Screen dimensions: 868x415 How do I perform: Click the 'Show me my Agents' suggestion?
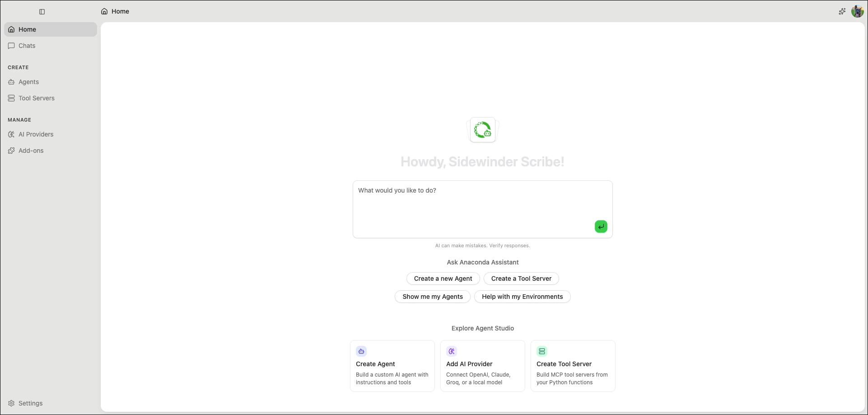click(433, 297)
